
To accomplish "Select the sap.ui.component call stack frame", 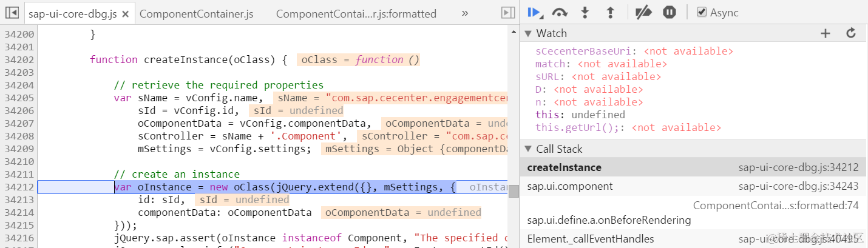I will click(x=694, y=186).
